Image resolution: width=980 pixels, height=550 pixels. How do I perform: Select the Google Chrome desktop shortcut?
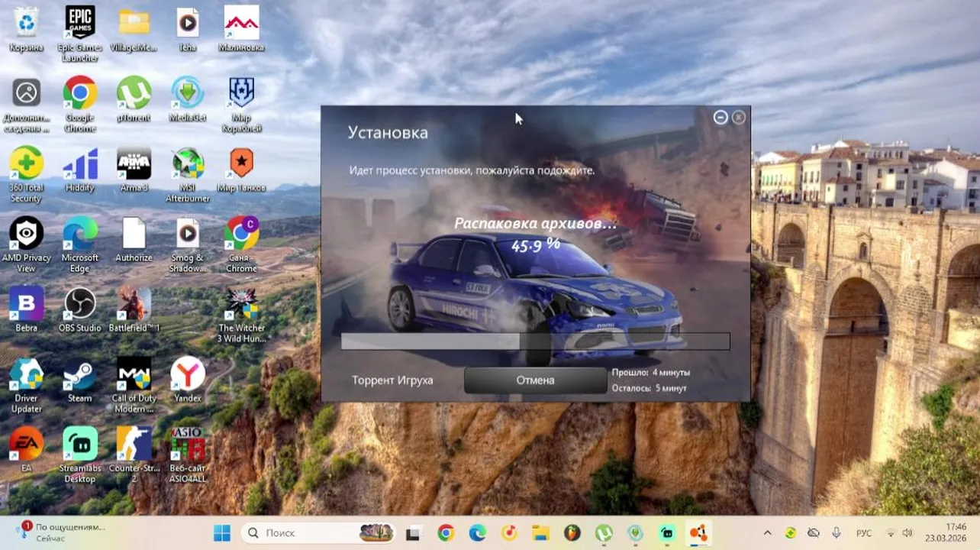(x=80, y=104)
